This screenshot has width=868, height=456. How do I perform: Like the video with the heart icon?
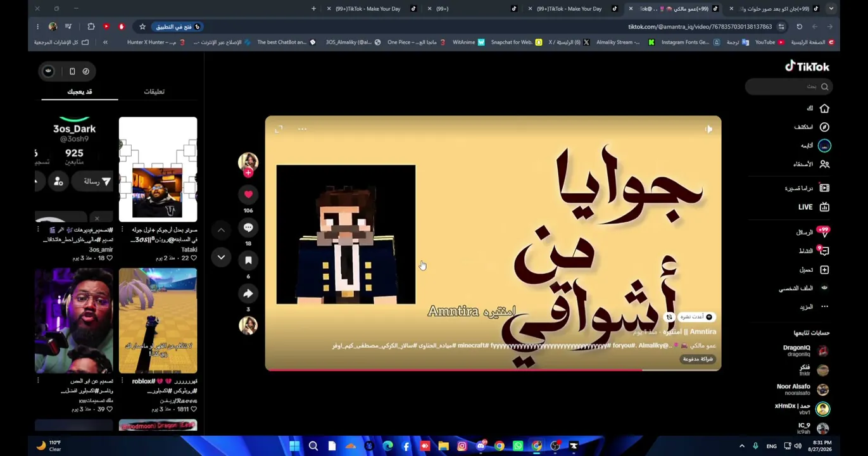click(248, 194)
